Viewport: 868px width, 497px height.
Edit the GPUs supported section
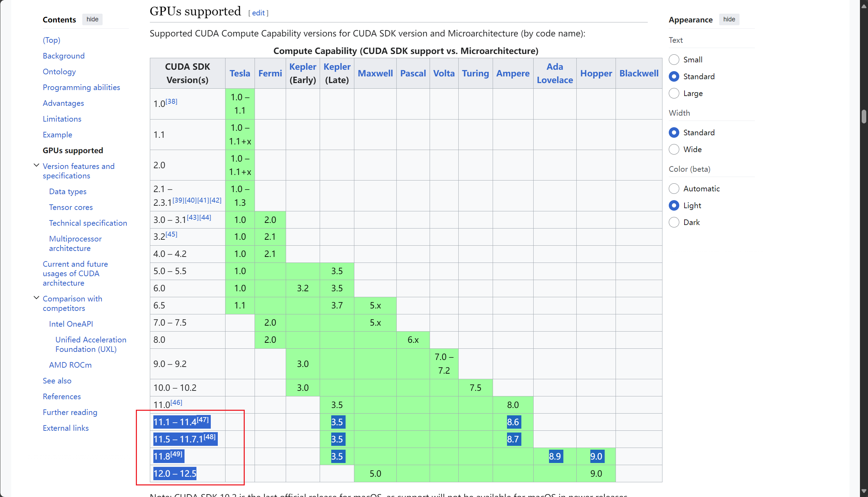(x=258, y=13)
